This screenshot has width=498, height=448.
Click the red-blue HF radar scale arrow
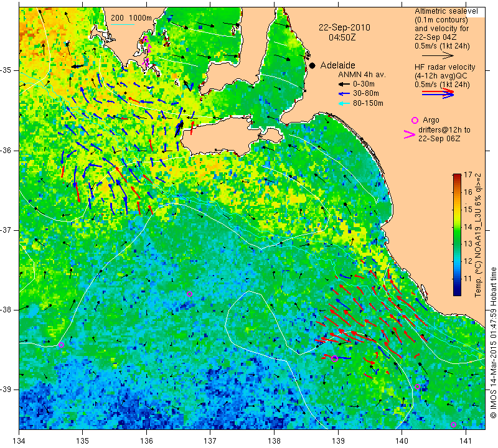438,93
